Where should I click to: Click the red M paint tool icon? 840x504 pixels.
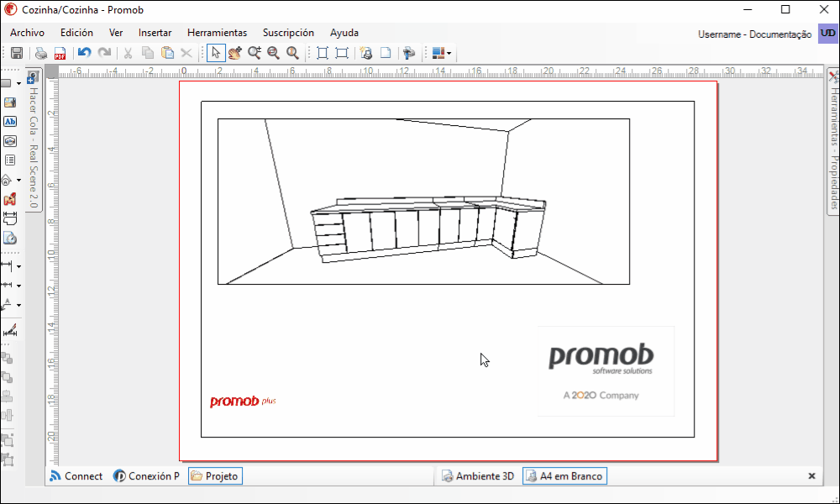[9, 199]
